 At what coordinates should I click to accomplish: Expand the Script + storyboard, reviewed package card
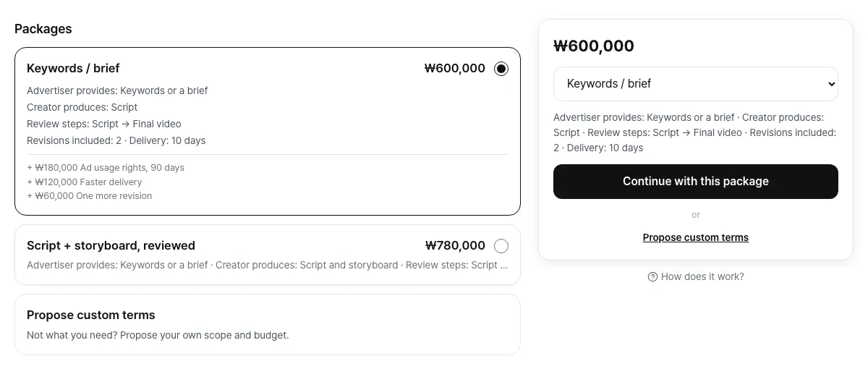(268, 255)
